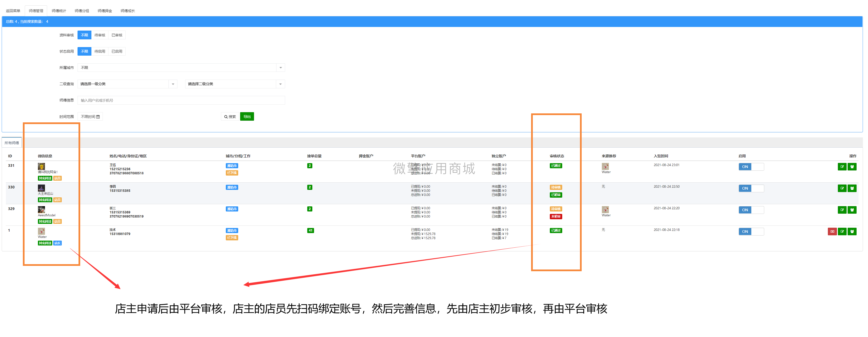Viewport: 868px width, 337px height.
Task: Click 已初审 badge in row 330
Action: [556, 195]
